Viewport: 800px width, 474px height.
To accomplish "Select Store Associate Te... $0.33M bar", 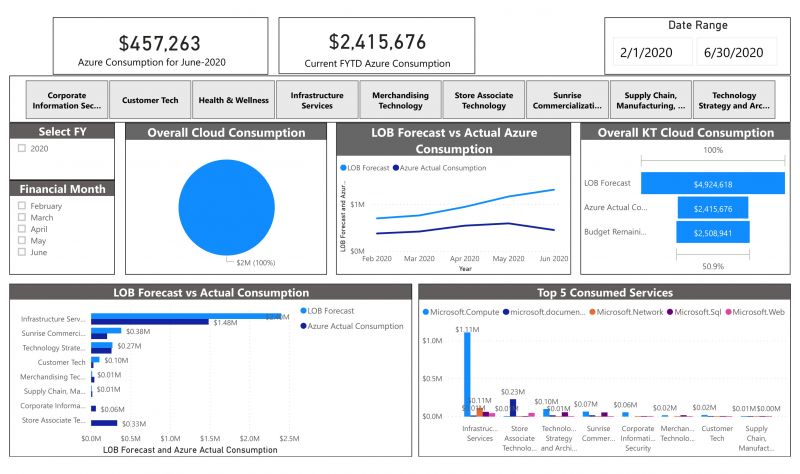I will pyautogui.click(x=104, y=423).
